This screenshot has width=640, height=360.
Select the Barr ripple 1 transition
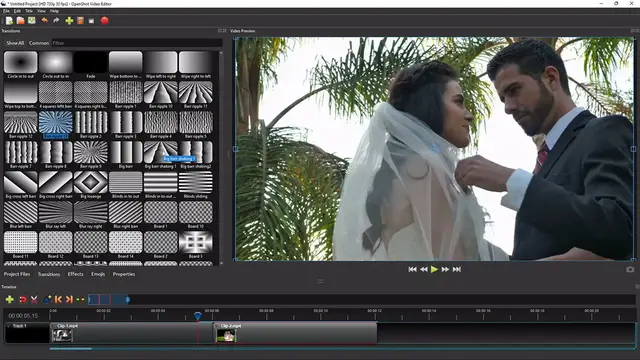pyautogui.click(x=126, y=95)
